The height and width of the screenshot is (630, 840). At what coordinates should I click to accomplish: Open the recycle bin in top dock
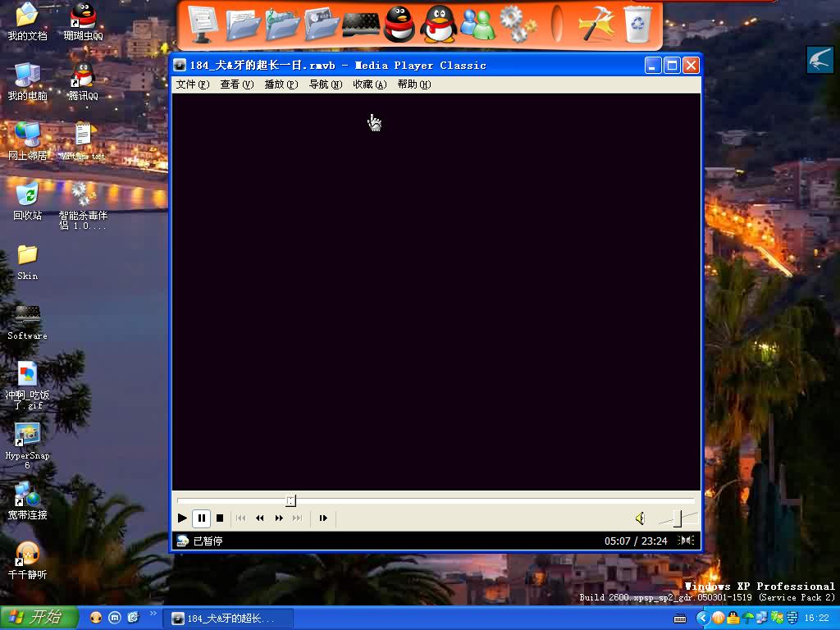(638, 24)
